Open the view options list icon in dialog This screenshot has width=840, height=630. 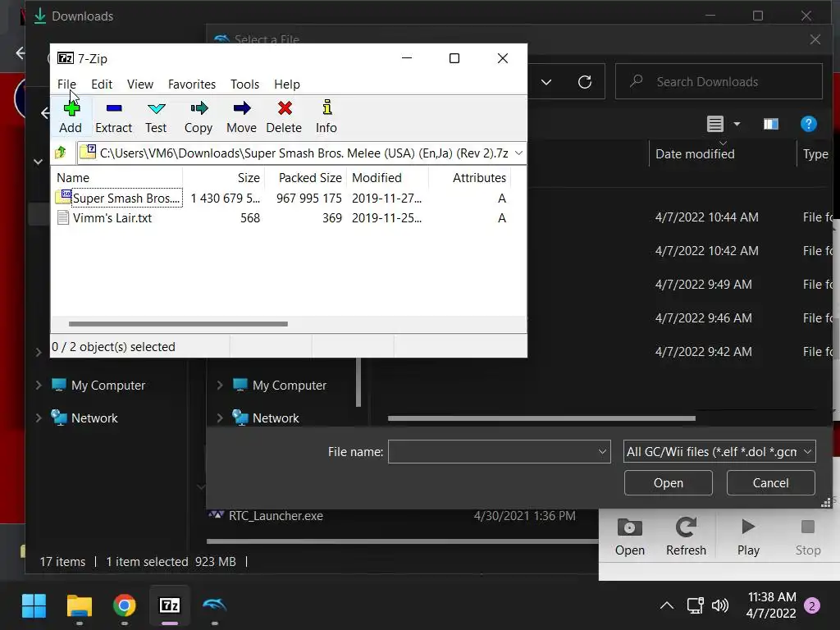pyautogui.click(x=715, y=125)
